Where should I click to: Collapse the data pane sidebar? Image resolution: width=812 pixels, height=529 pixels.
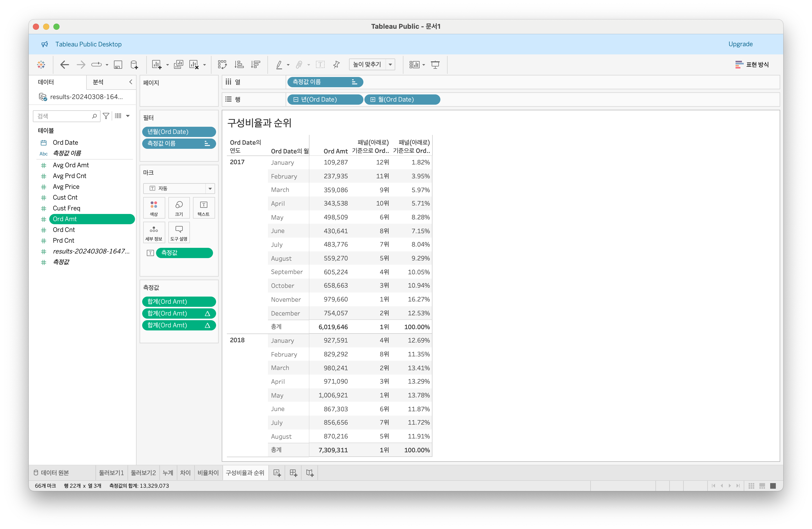(x=130, y=82)
